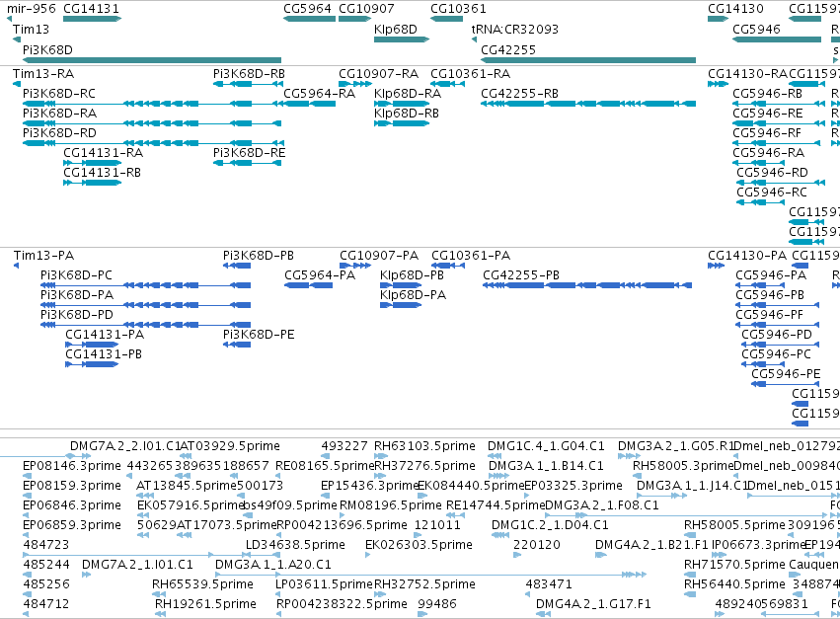Viewport: 840px width, 619px height.
Task: Click the CG5946-RE transcript label
Action: [768, 114]
